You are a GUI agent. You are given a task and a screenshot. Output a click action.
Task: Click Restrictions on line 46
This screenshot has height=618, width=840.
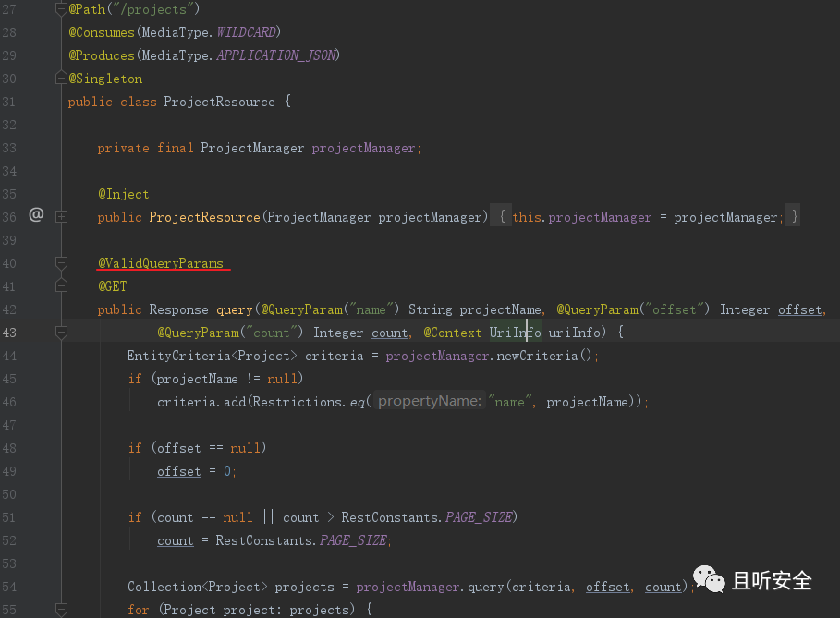[297, 402]
